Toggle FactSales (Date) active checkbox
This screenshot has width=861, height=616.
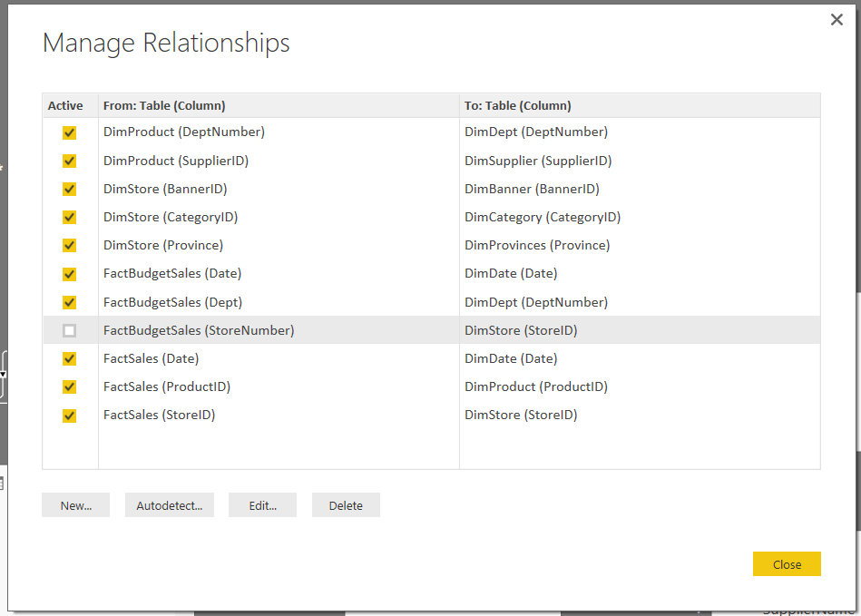tap(69, 358)
